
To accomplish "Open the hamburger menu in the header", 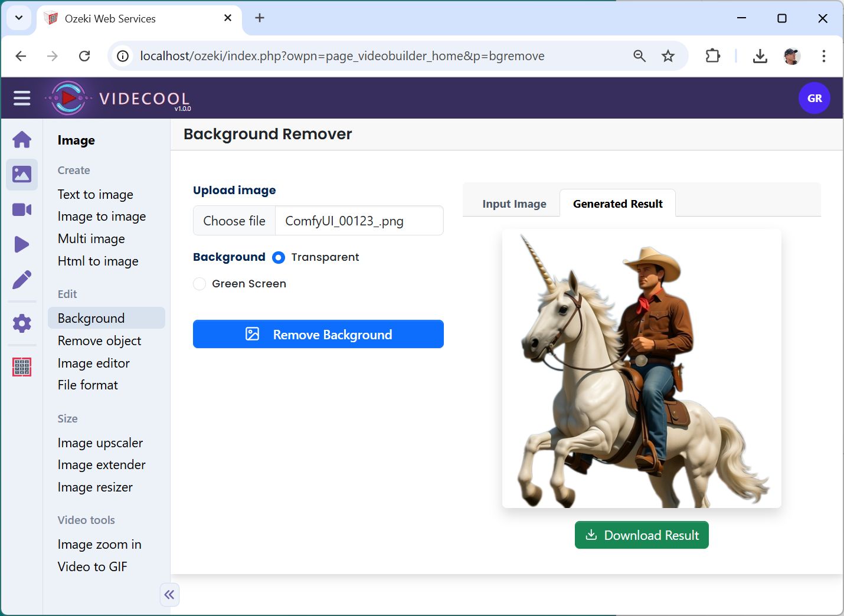I will tap(22, 98).
